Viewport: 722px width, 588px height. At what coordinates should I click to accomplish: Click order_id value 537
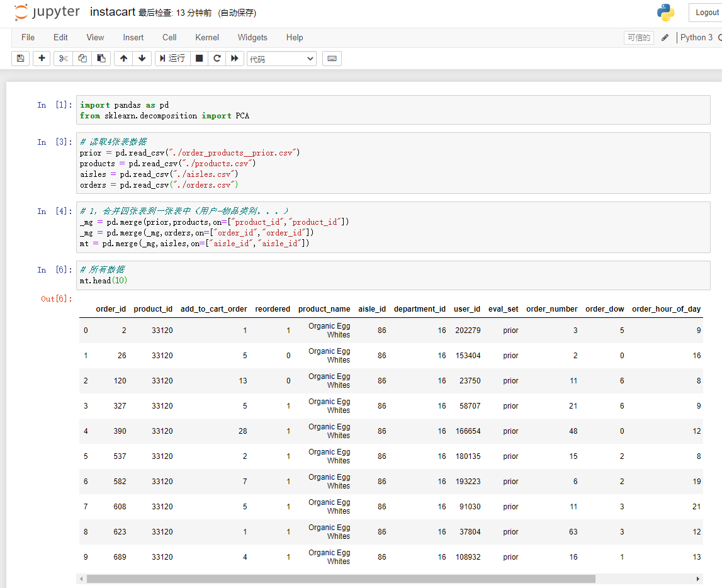[120, 456]
